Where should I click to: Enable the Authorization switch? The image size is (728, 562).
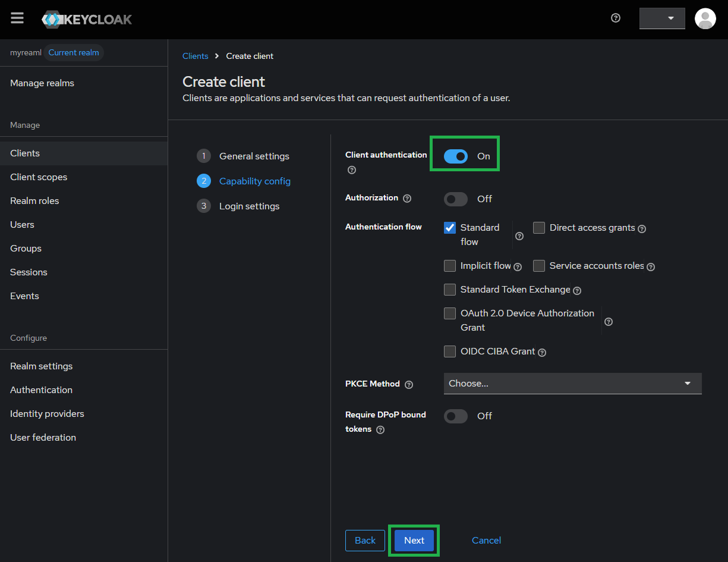point(456,199)
